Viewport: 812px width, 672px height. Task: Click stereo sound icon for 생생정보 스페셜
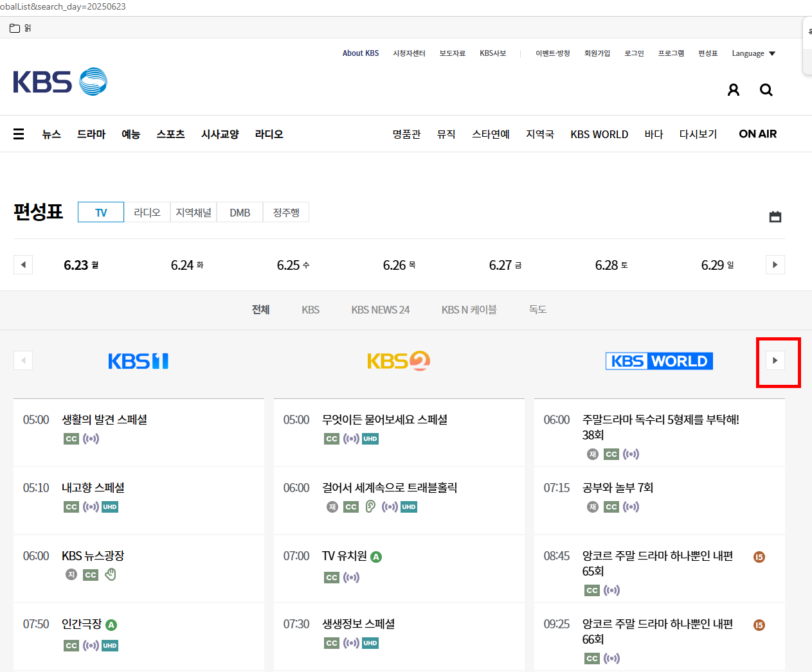(x=351, y=643)
